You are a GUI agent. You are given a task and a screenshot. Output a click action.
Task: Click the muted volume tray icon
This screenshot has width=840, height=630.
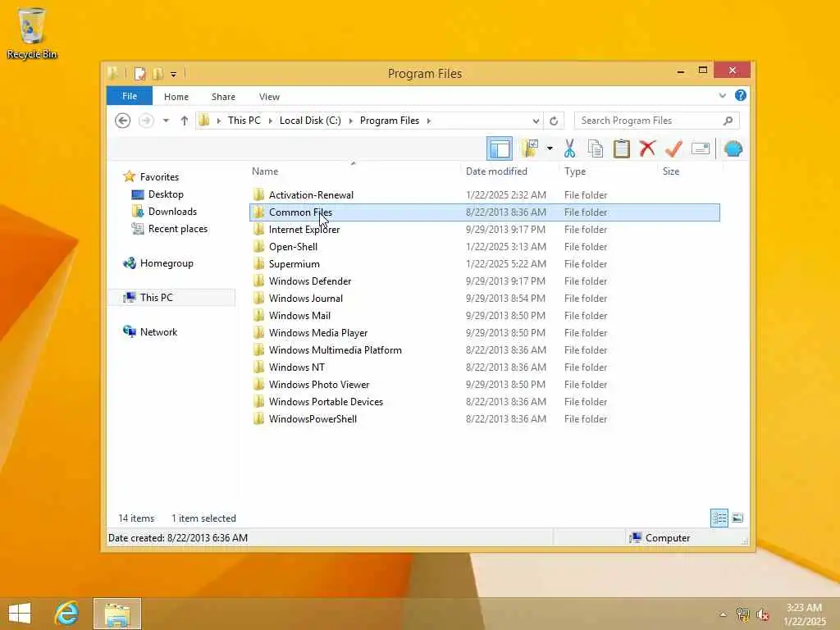[x=762, y=614]
